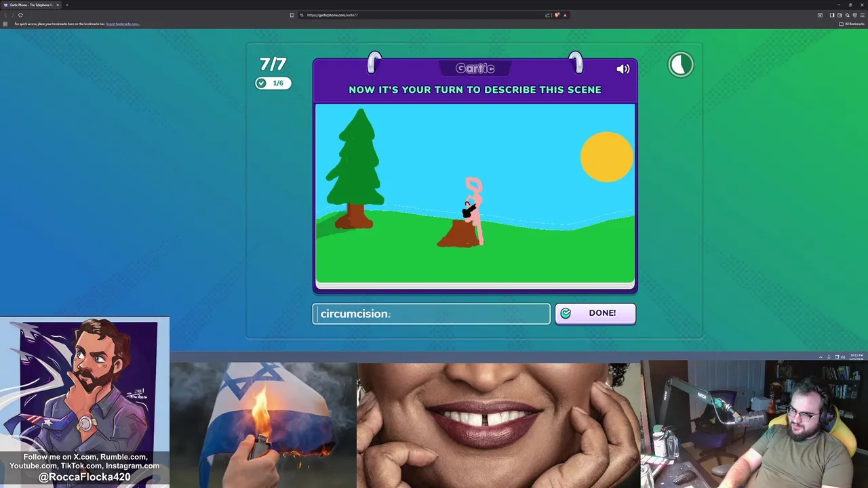The image size is (868, 488).
Task: Open Brave Rewards triangle icon
Action: pos(565,15)
